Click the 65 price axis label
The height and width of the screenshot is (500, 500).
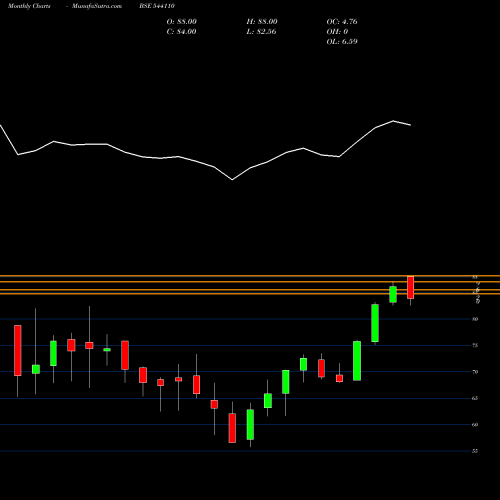[x=475, y=398]
